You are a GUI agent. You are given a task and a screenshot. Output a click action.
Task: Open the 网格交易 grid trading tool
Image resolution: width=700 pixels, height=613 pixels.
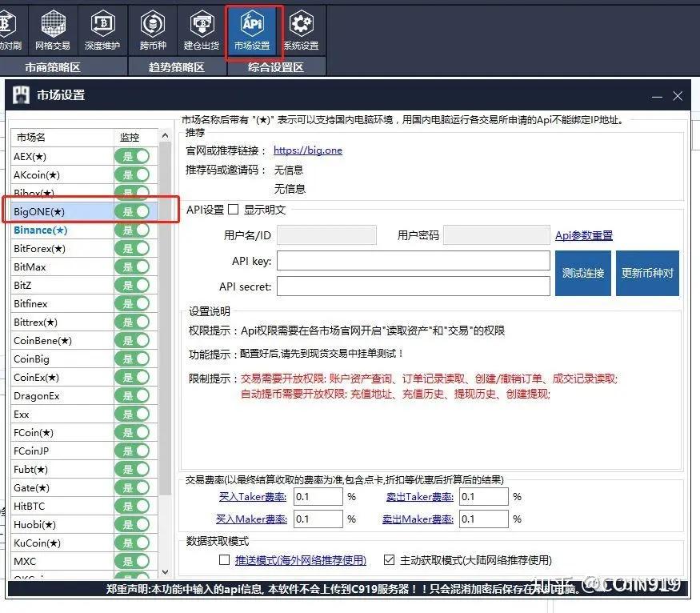pyautogui.click(x=53, y=30)
